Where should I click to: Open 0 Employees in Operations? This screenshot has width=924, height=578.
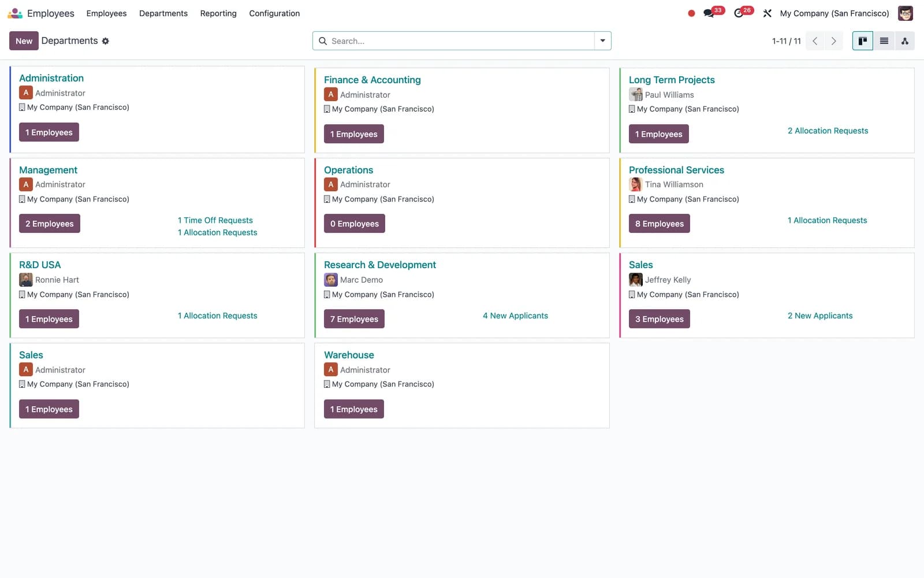pyautogui.click(x=355, y=224)
